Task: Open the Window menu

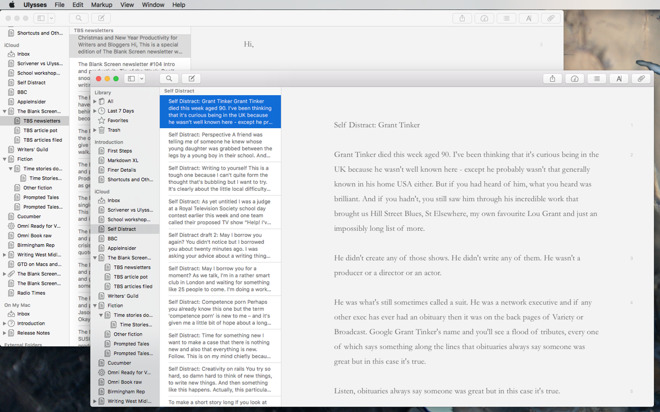Action: click(153, 5)
